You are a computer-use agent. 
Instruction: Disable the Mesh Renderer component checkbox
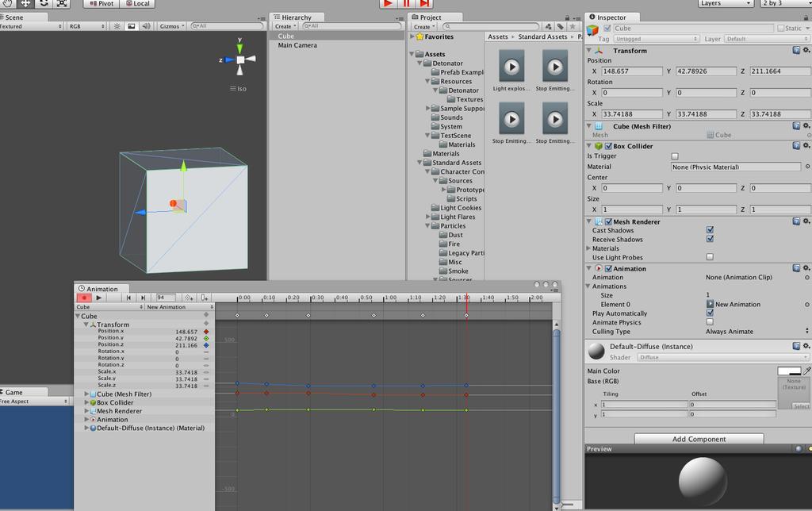[x=608, y=222]
